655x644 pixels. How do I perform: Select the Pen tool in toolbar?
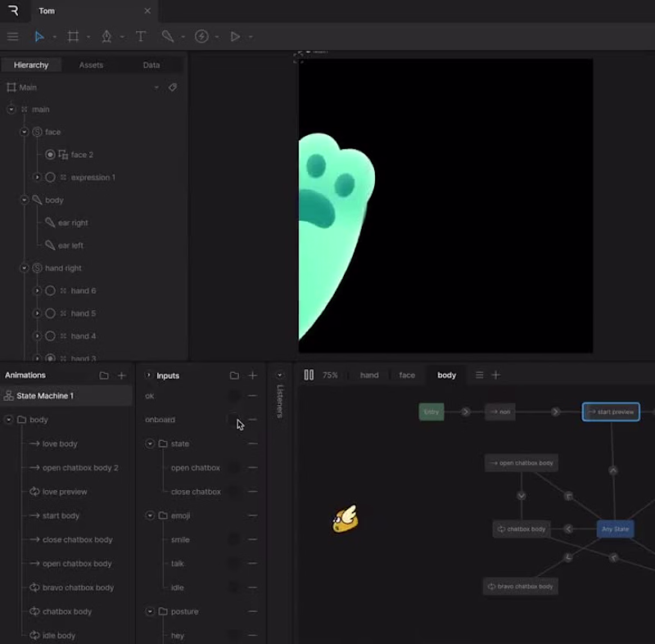tap(106, 37)
